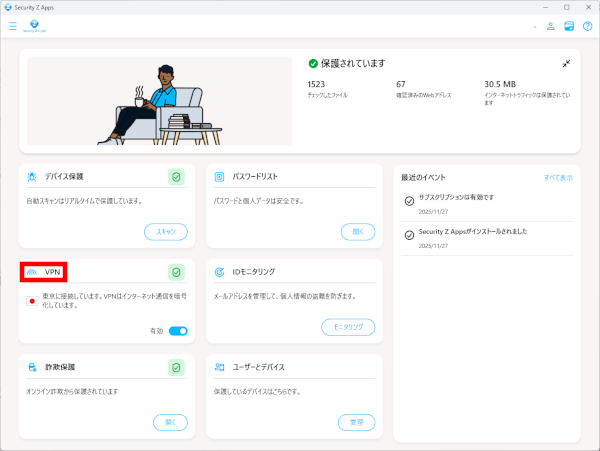
Task: Click the モニタリング button
Action: 348,327
